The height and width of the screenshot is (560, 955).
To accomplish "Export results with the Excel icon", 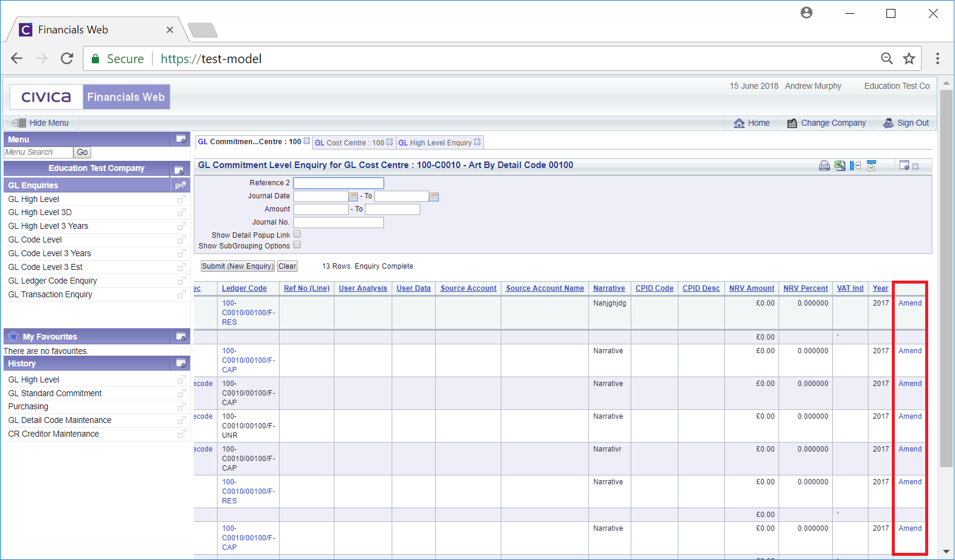I will click(840, 166).
